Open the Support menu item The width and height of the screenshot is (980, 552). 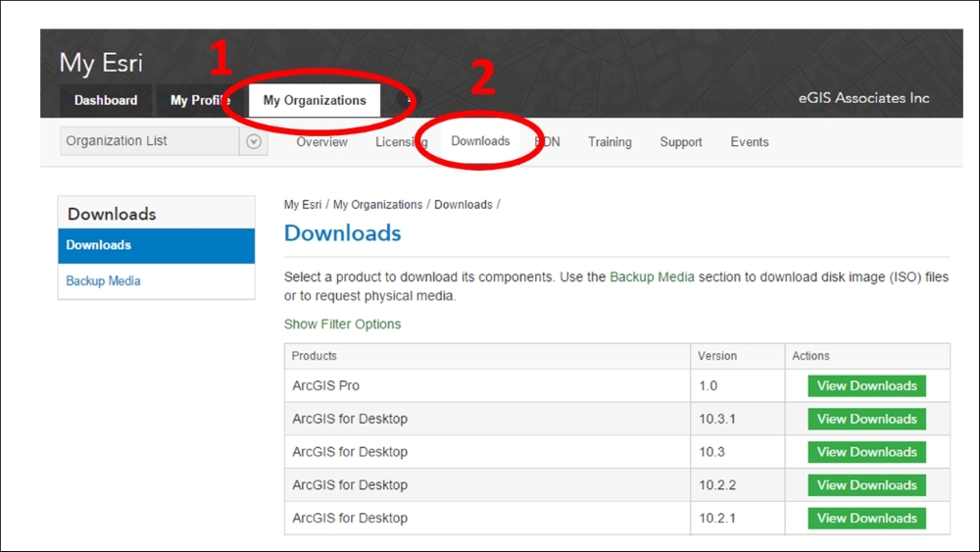tap(681, 142)
